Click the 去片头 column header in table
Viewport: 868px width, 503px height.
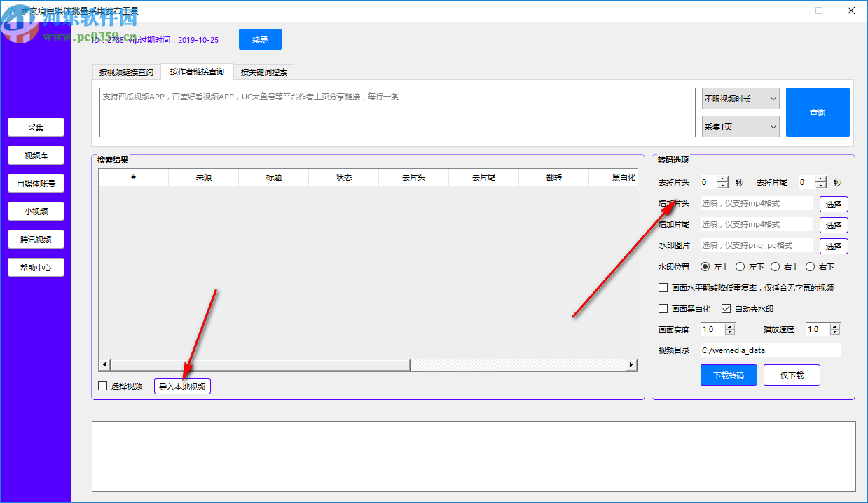pyautogui.click(x=414, y=177)
